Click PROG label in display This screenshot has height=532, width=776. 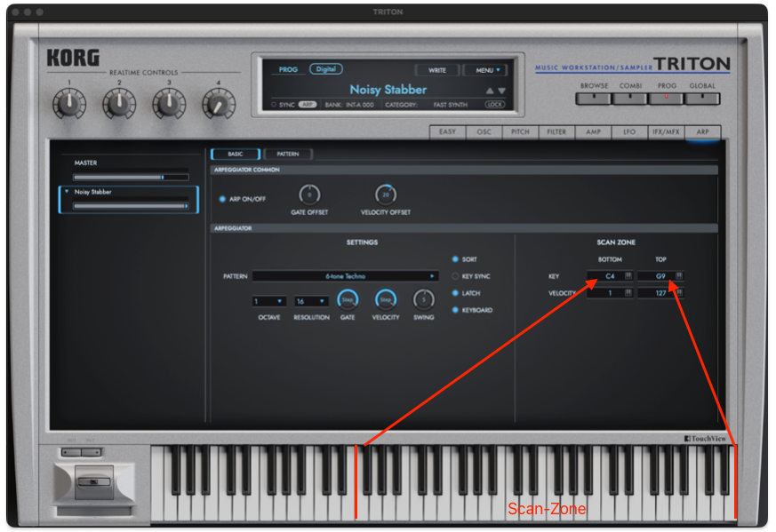288,69
